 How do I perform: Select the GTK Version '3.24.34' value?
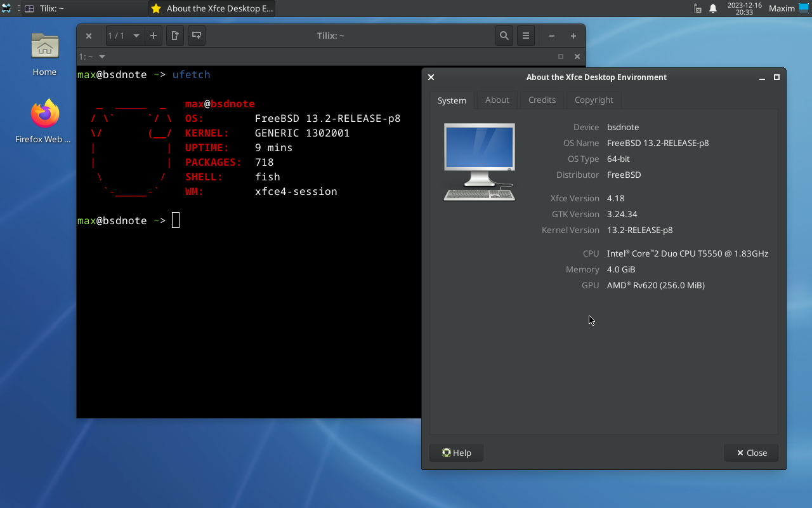[x=622, y=214]
